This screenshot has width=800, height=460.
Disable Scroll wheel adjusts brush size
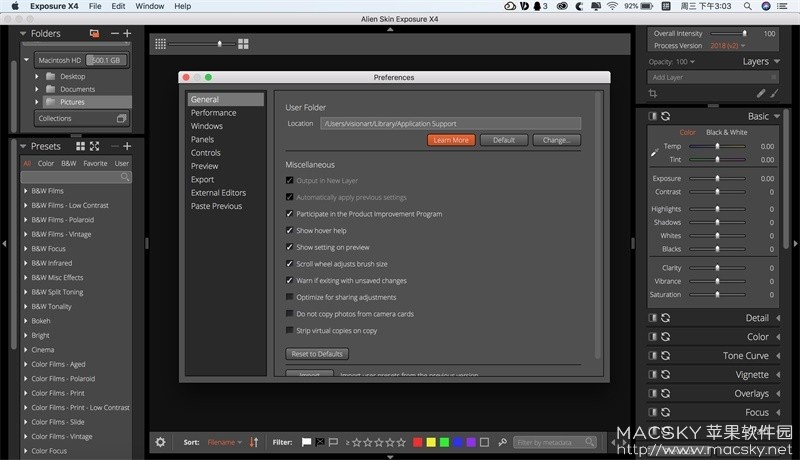[x=289, y=264]
